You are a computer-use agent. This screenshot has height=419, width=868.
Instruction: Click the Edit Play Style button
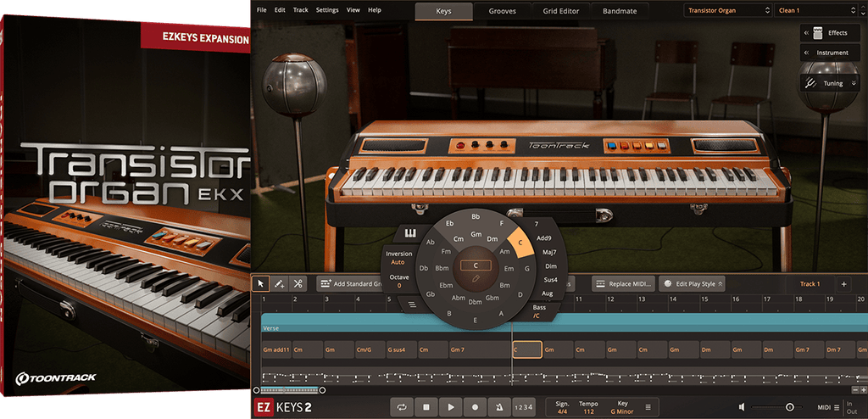pyautogui.click(x=694, y=283)
